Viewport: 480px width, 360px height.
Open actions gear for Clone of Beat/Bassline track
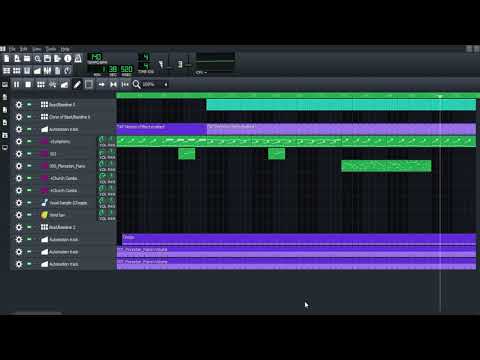(x=19, y=117)
